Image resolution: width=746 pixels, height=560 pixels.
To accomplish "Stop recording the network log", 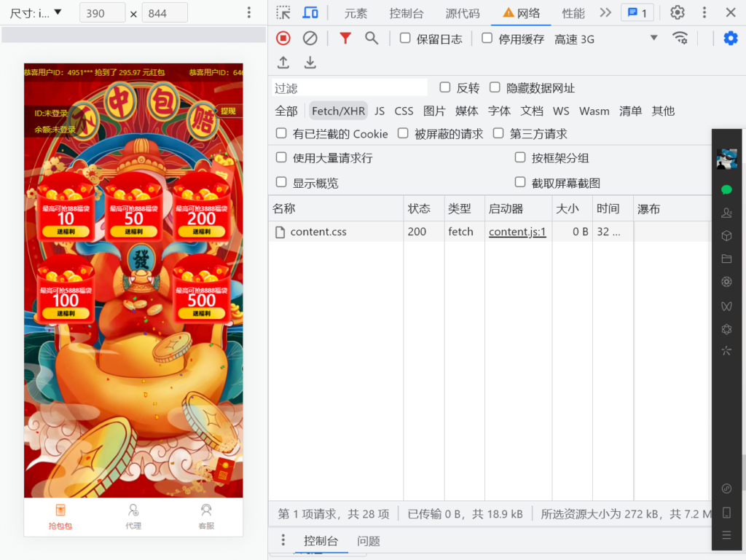I will 283,38.
